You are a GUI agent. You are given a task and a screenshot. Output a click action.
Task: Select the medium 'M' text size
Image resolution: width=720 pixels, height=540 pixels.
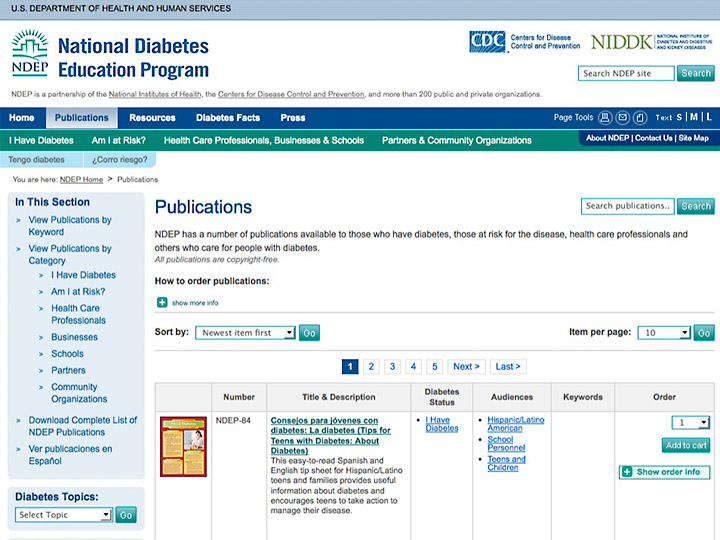(x=694, y=118)
